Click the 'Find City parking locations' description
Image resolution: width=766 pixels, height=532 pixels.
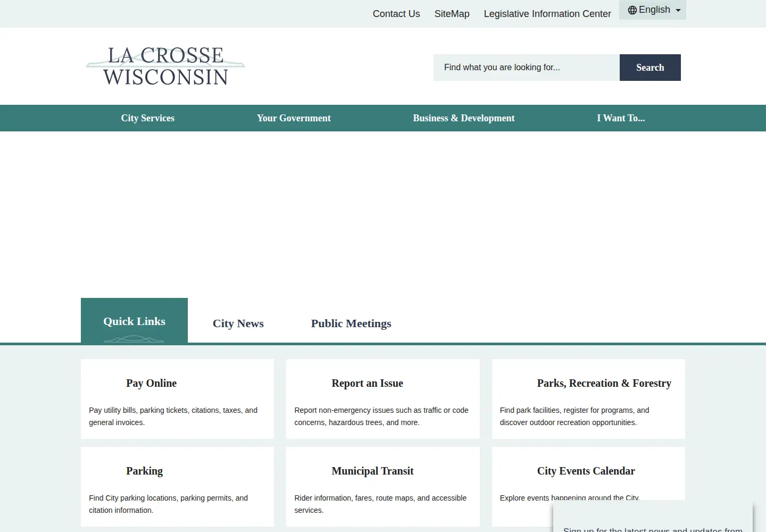[x=169, y=504]
